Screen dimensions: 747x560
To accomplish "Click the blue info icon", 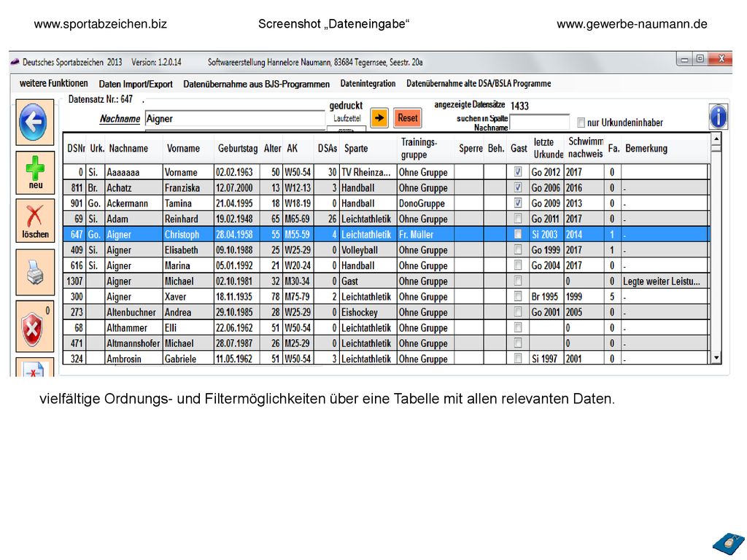I will click(718, 117).
